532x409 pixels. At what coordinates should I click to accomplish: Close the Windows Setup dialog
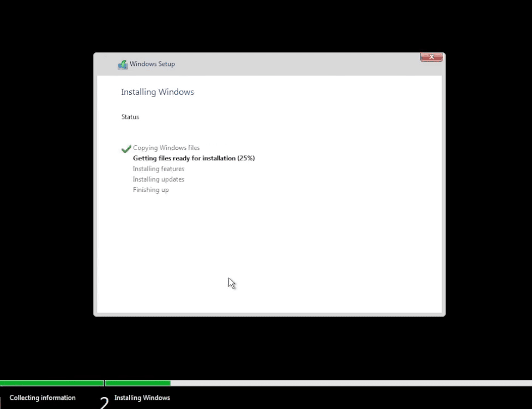[431, 57]
